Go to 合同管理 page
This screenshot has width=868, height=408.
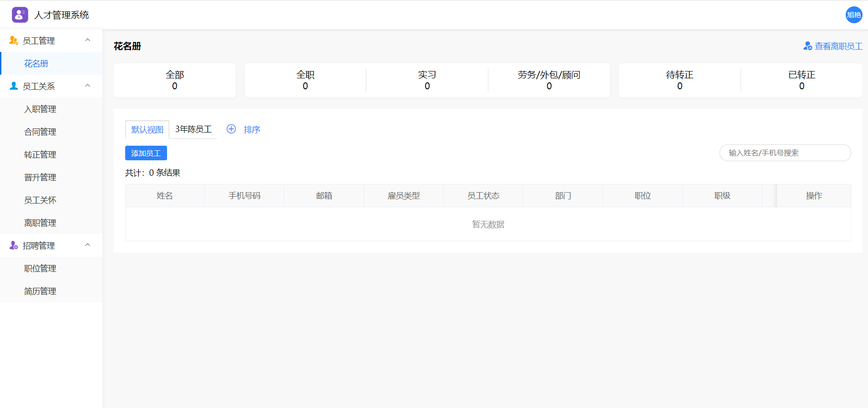40,132
